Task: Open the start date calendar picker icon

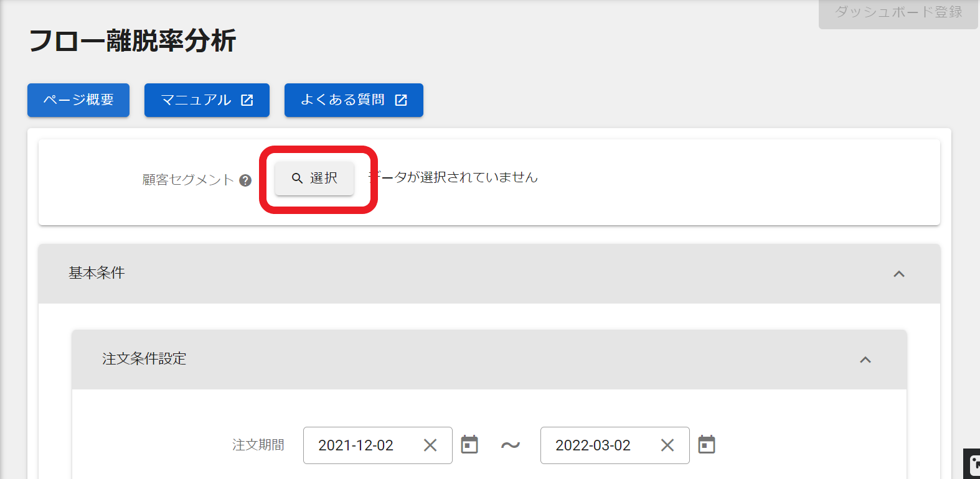Action: 469,445
